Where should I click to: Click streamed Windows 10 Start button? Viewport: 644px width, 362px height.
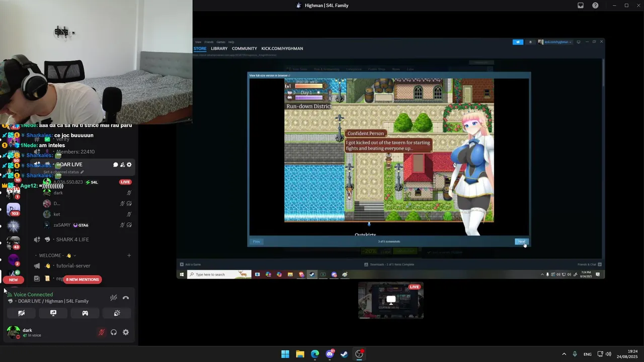pyautogui.click(x=182, y=275)
